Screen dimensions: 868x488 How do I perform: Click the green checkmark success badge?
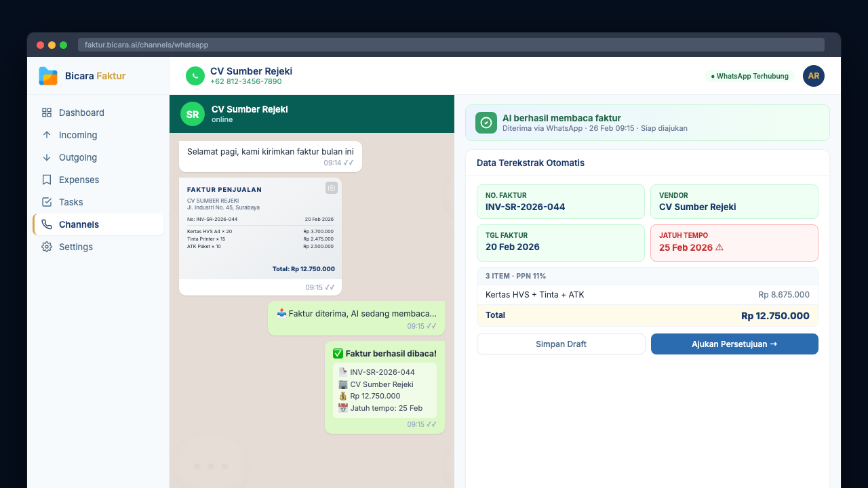tap(486, 123)
